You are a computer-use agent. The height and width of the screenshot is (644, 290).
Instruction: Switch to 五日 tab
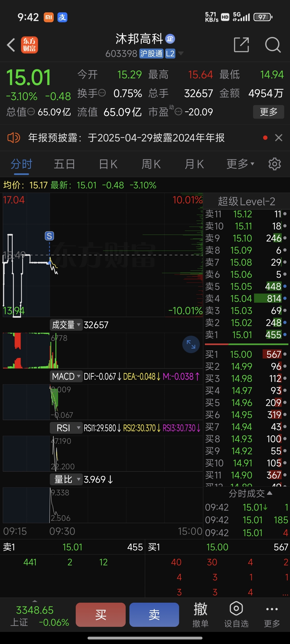pyautogui.click(x=64, y=164)
